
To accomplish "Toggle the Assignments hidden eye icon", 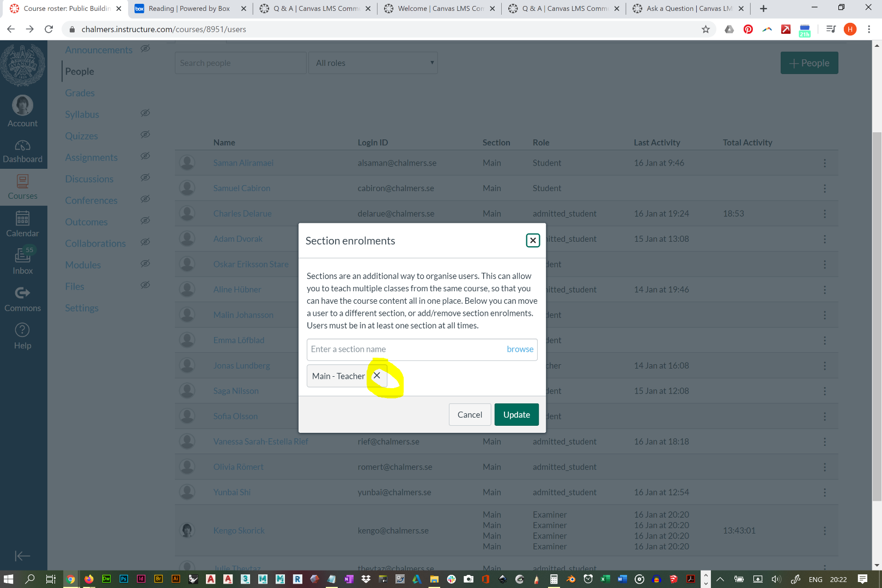I will (145, 156).
